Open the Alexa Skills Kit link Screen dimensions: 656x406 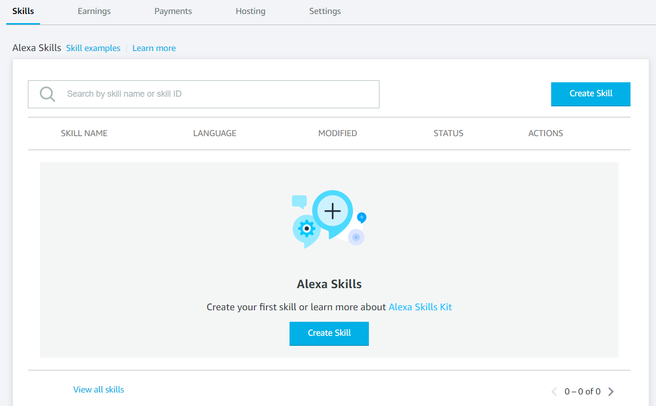coord(420,307)
